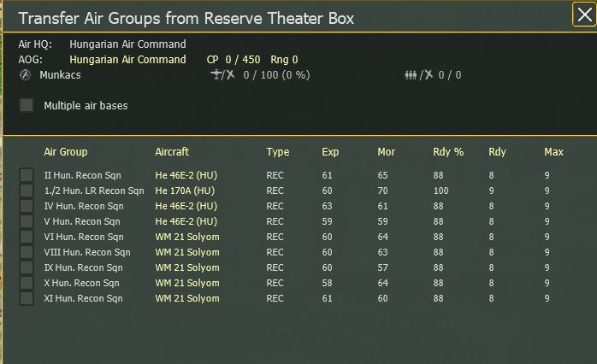Open He 46E-2 (HU) for IV Hun. Recon Sqn
This screenshot has width=597, height=364.
[186, 206]
